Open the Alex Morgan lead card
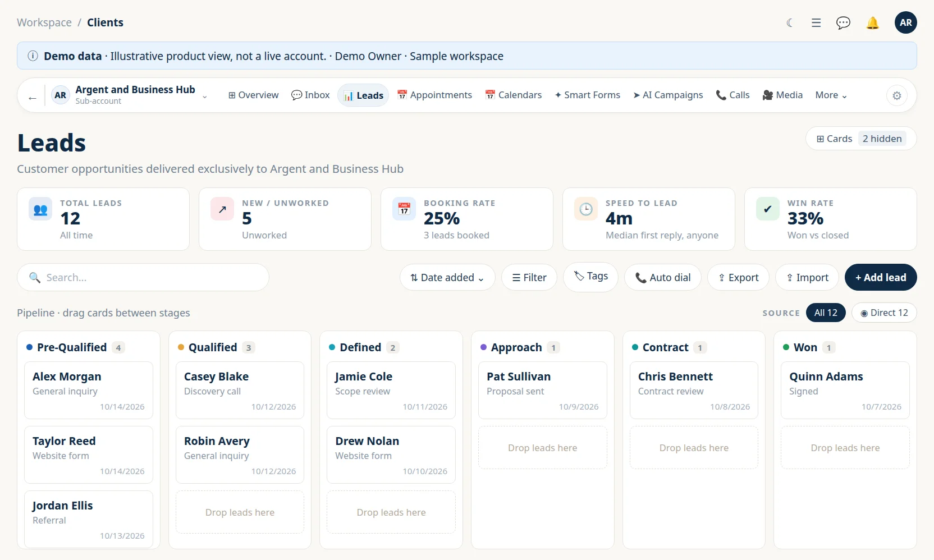 click(x=89, y=391)
